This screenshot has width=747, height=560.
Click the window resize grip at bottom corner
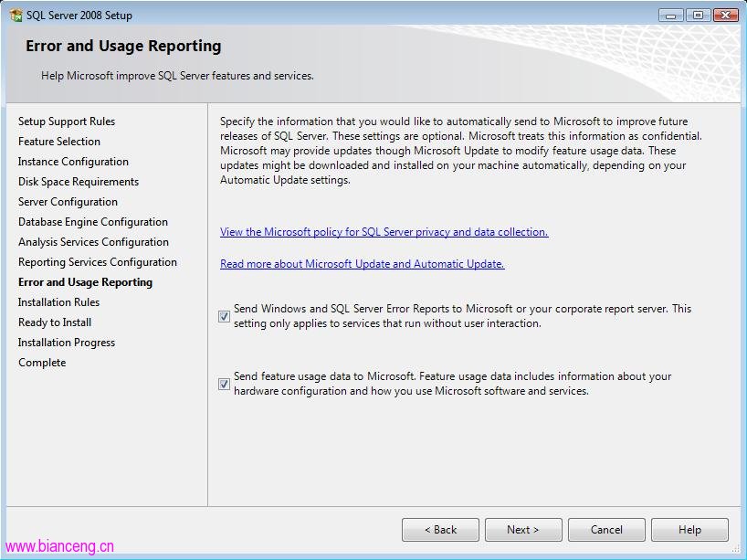point(735,548)
